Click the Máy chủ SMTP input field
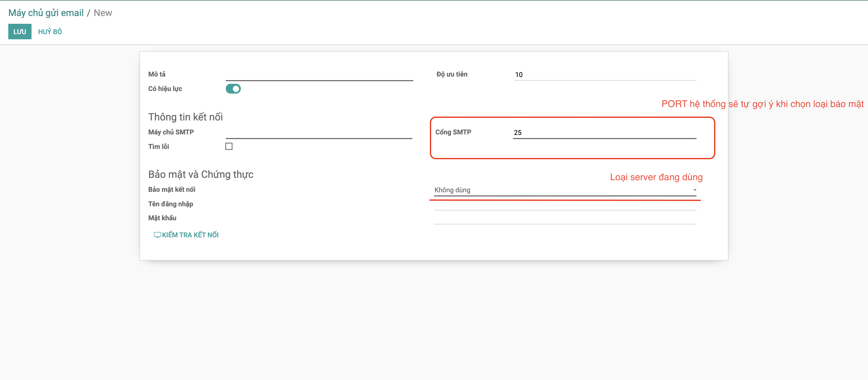The image size is (868, 380). click(319, 133)
